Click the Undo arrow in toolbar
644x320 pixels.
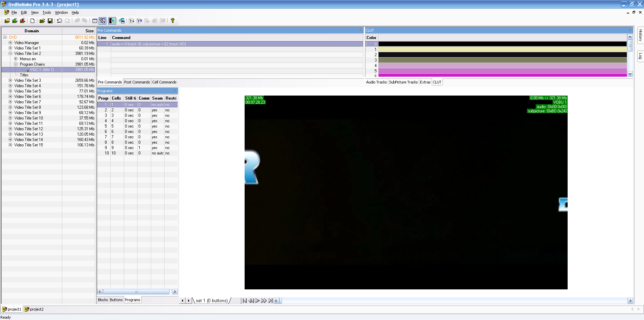click(x=60, y=21)
